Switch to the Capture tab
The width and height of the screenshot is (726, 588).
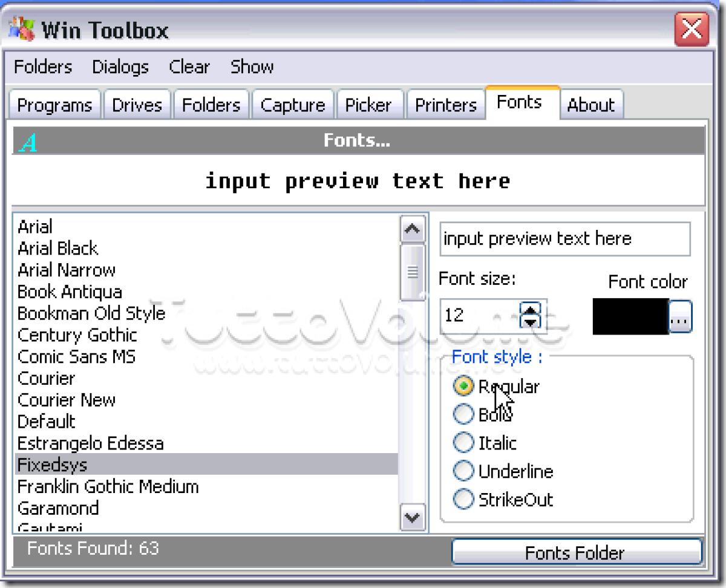tap(293, 105)
